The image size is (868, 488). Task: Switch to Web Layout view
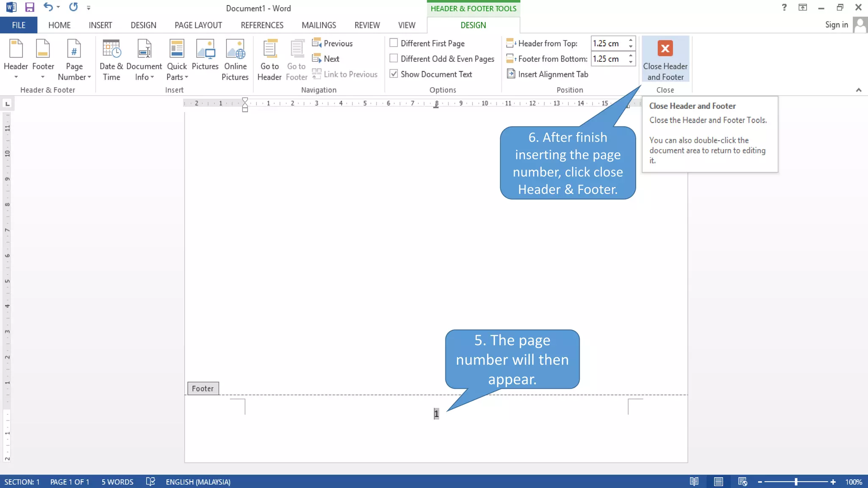tap(743, 482)
